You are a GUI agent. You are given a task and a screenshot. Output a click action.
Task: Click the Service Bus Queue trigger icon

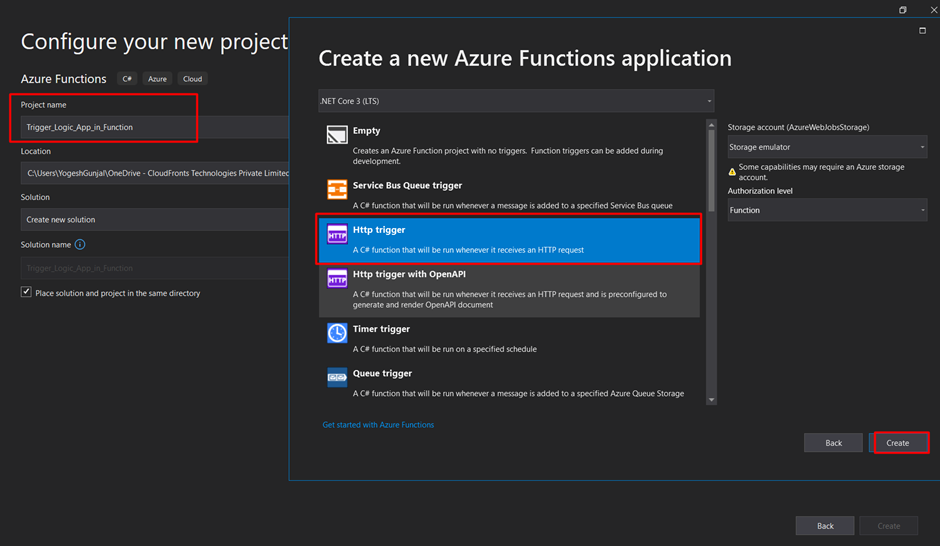coord(337,189)
